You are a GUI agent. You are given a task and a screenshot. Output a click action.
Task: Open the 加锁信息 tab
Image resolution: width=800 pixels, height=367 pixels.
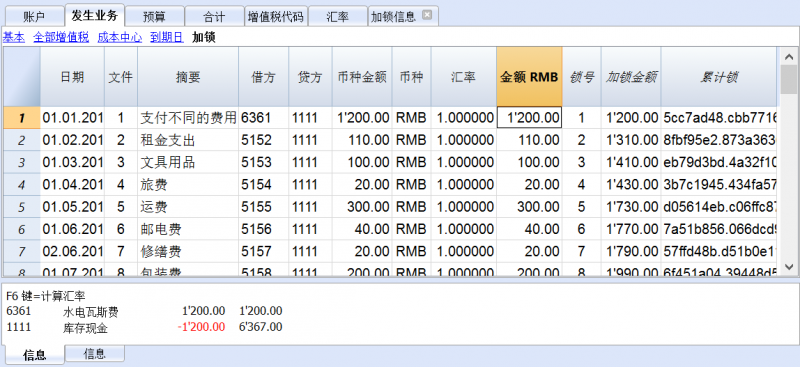coord(393,17)
